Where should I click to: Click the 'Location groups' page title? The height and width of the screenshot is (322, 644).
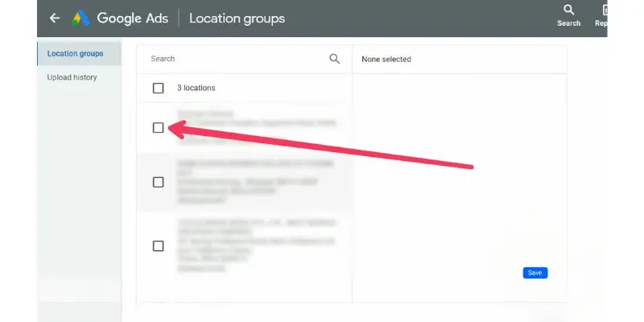click(237, 19)
